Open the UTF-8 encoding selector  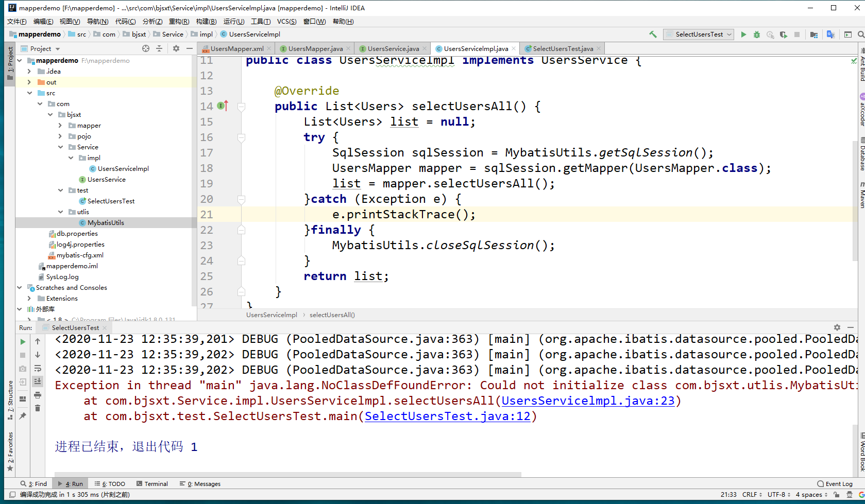(x=779, y=494)
